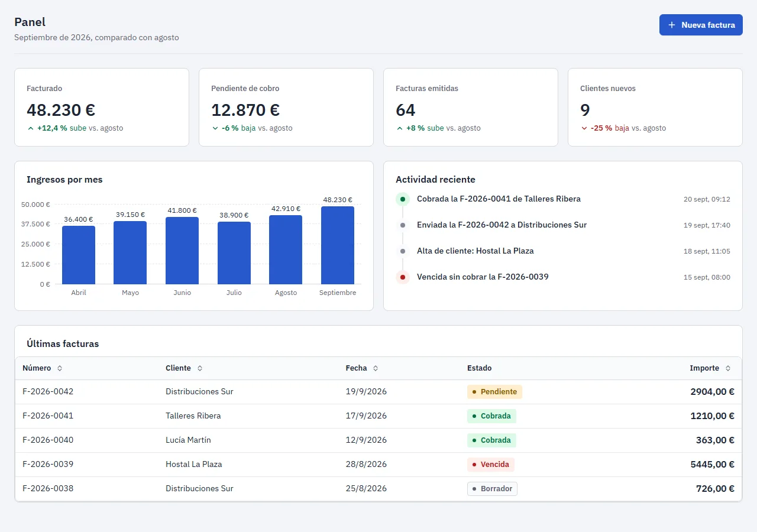Sort table by Cliente column sort icon
Image resolution: width=757 pixels, height=532 pixels.
[x=200, y=368]
